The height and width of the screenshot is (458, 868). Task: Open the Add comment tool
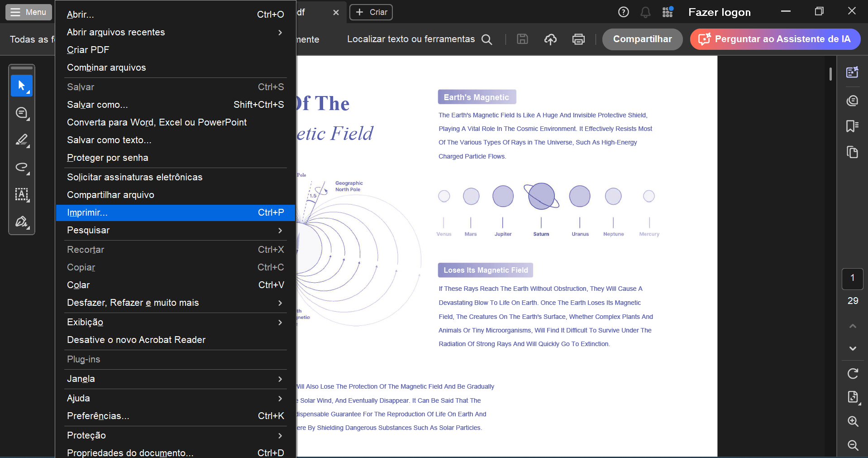point(22,113)
